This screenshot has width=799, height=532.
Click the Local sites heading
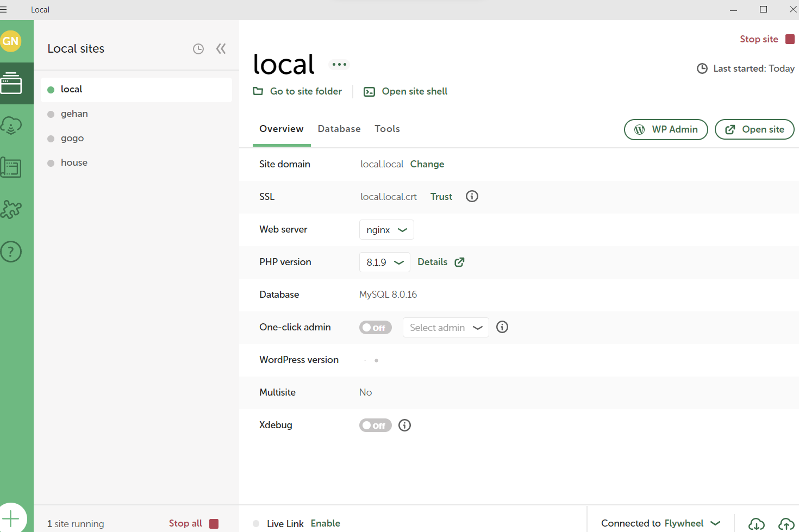(x=76, y=48)
